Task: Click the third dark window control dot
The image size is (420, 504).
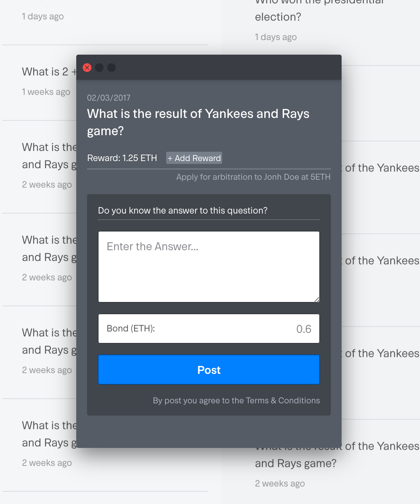Action: coord(111,68)
